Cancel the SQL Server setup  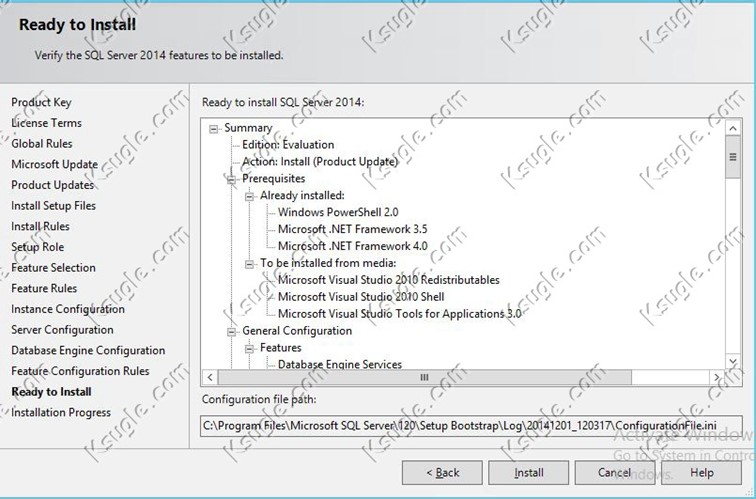(x=615, y=472)
